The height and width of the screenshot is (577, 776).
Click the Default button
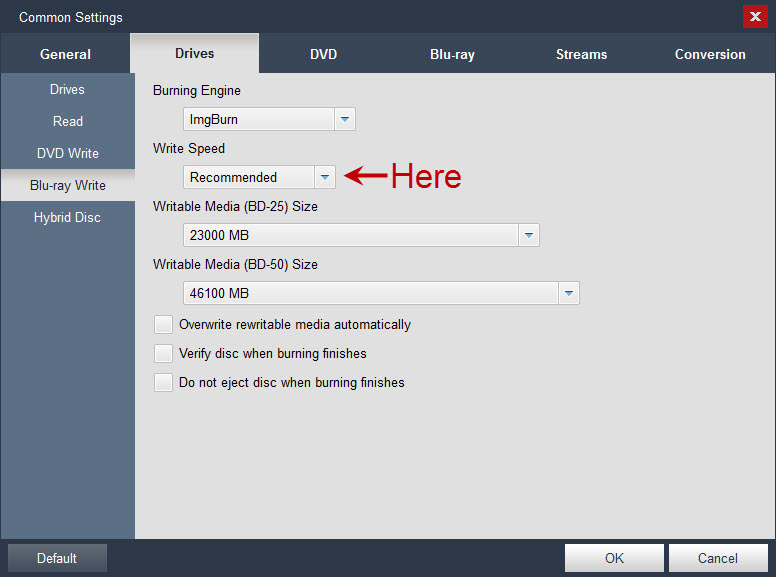click(x=57, y=558)
